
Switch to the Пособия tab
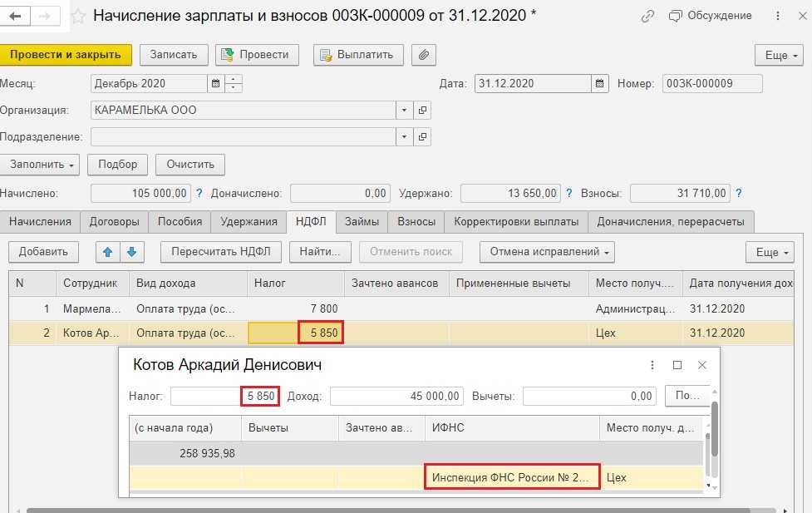(x=180, y=222)
